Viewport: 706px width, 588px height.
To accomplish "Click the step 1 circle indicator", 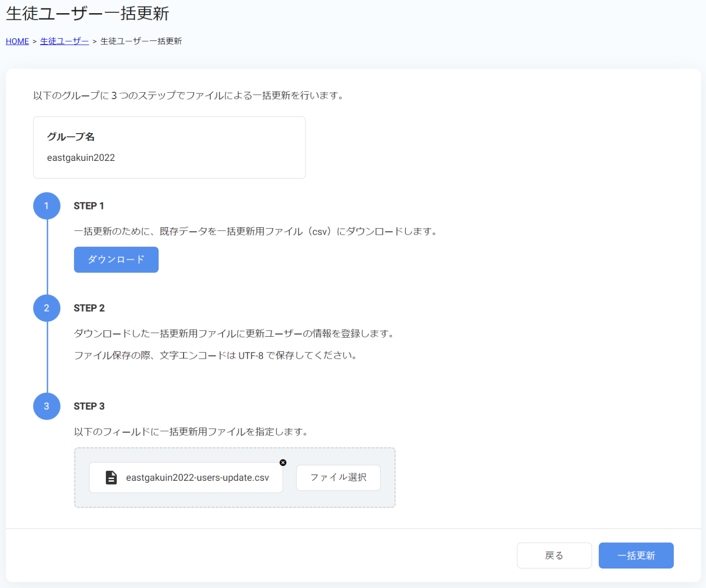I will (x=47, y=206).
